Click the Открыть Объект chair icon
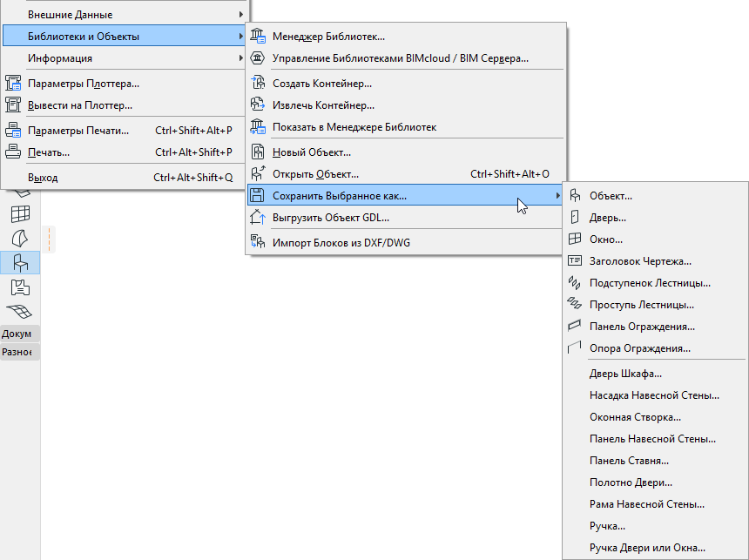 [x=258, y=174]
